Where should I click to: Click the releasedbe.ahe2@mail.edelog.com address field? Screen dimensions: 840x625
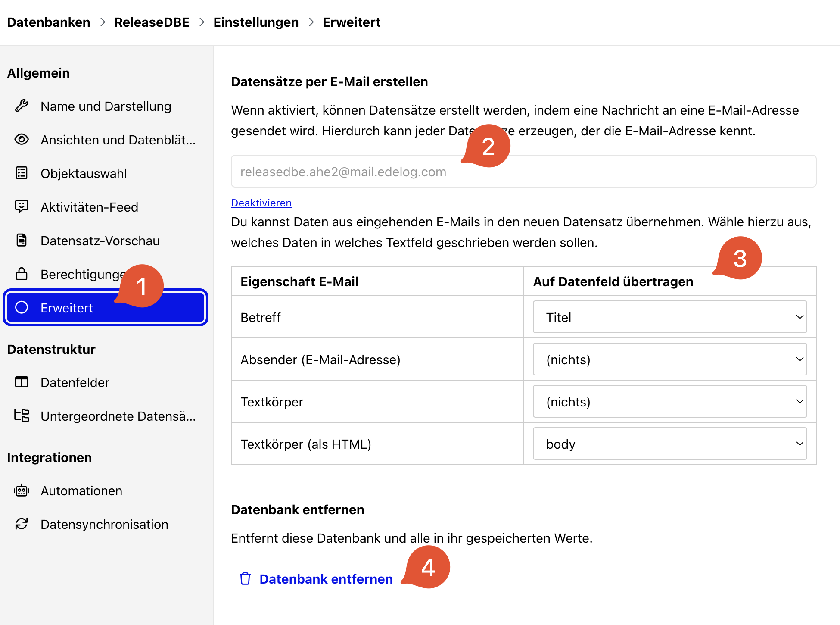523,171
